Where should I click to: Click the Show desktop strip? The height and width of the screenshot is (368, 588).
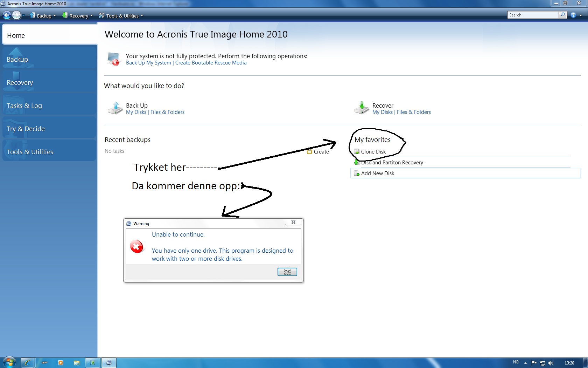(586, 363)
